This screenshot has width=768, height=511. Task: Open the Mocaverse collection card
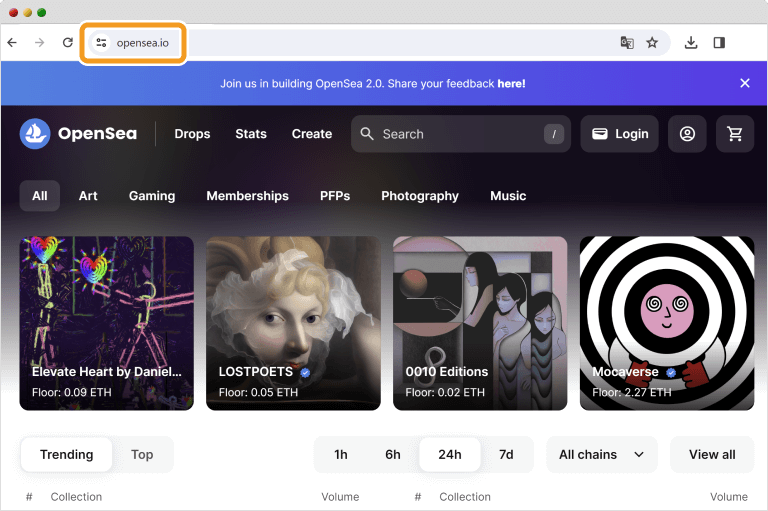tap(667, 323)
